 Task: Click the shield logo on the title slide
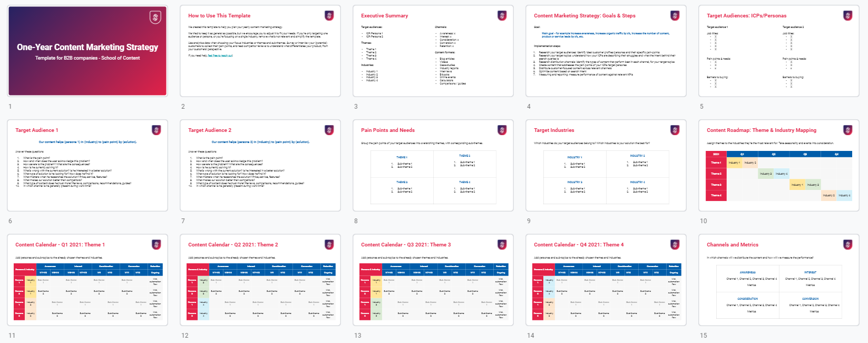point(155,17)
